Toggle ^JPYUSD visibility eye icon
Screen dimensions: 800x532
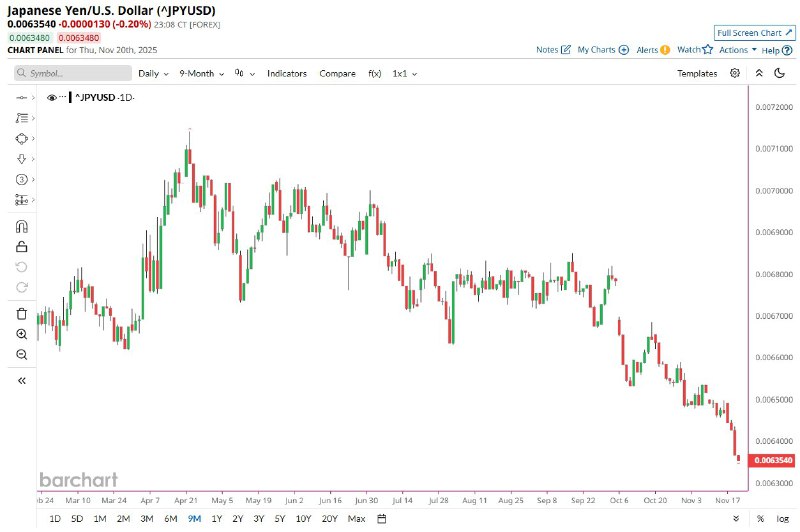coord(52,97)
